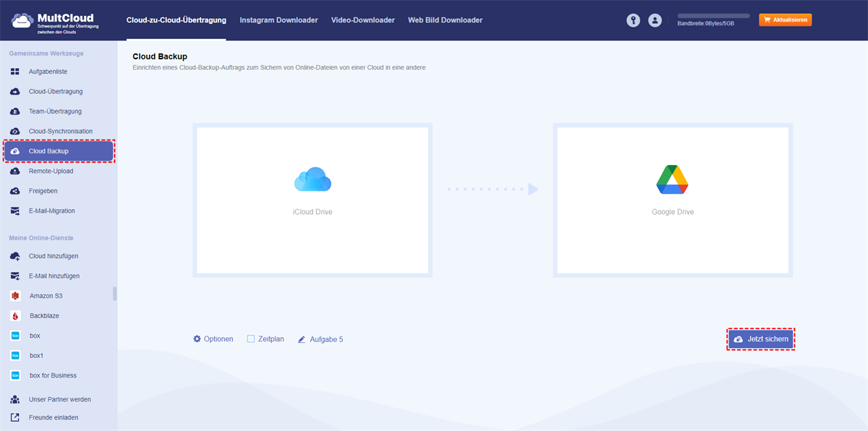Open the Video-Downloader tab
868x431 pixels.
pos(363,20)
